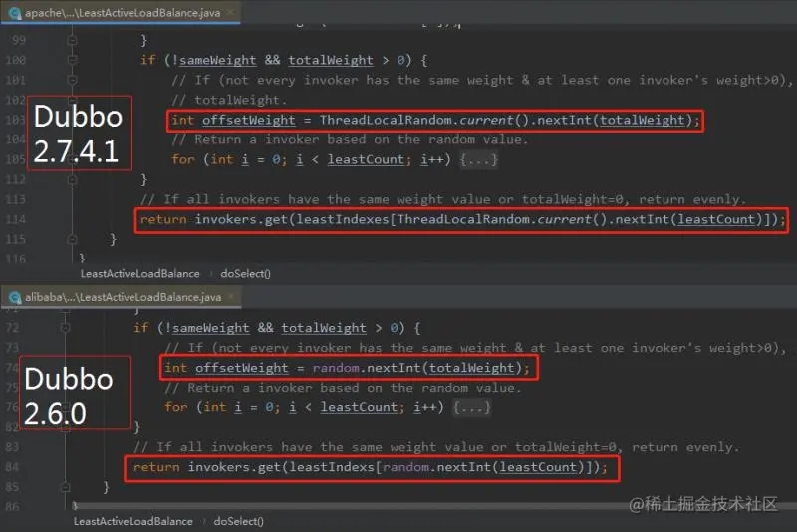Select the alibaba LeastActiveLoadBalance.java tab
The height and width of the screenshot is (532, 797).
[121, 297]
